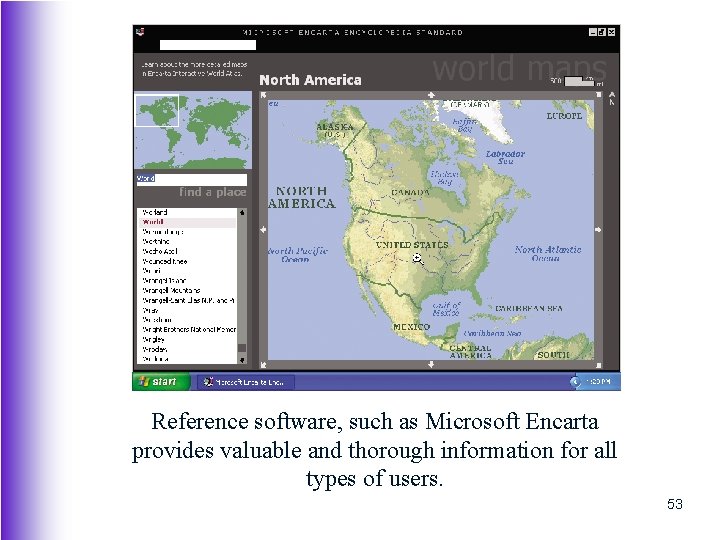Image resolution: width=720 pixels, height=540 pixels.
Task: Pan the map east with the right arrow
Action: tap(598, 230)
